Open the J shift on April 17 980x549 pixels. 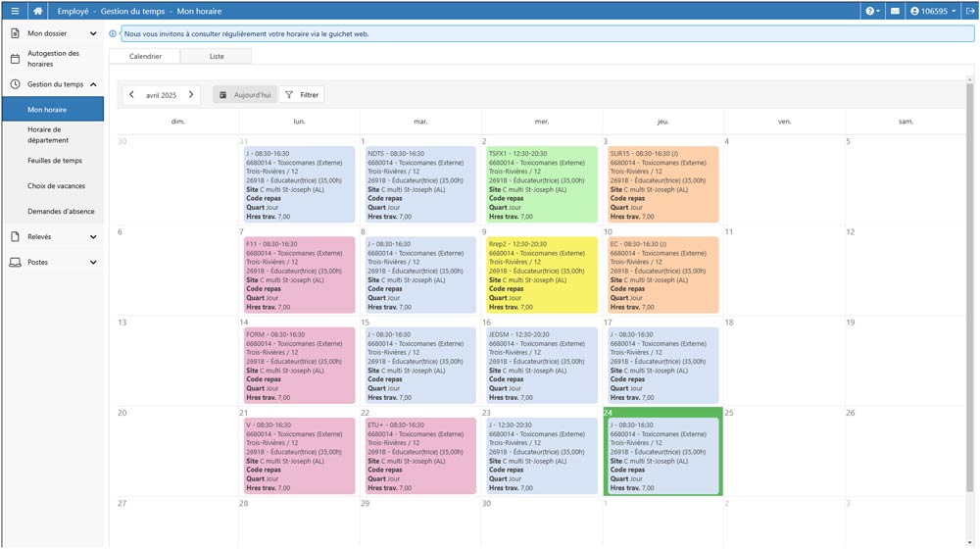(662, 366)
